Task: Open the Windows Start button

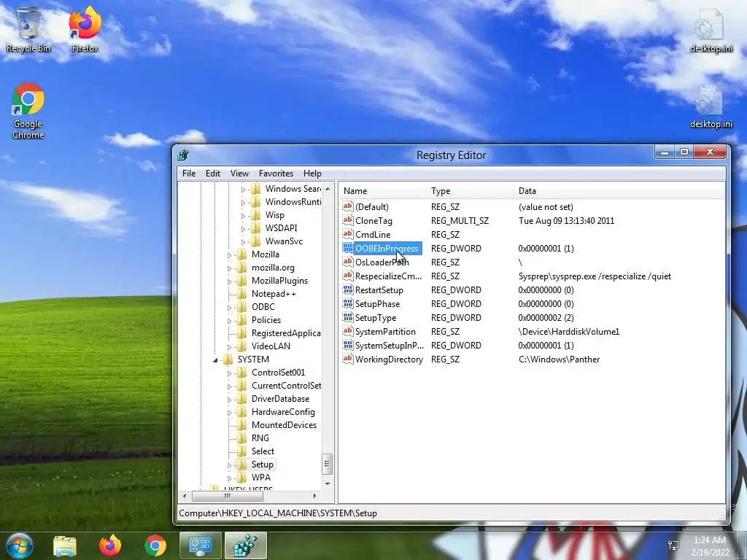Action: point(20,545)
